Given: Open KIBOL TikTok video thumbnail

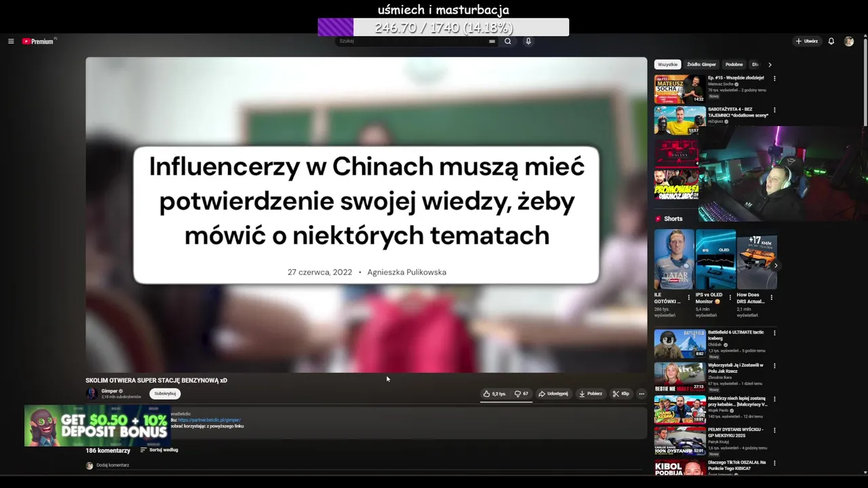Looking at the screenshot, I should 680,467.
